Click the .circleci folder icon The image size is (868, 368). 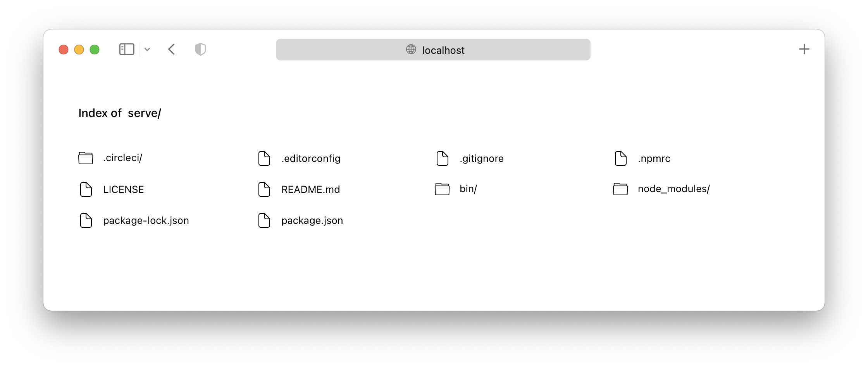[x=86, y=158]
